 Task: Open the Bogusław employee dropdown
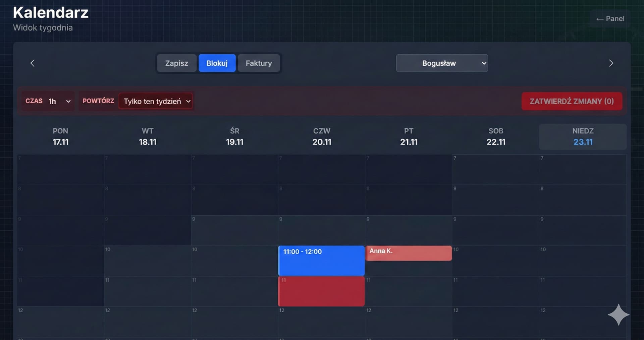click(x=442, y=63)
